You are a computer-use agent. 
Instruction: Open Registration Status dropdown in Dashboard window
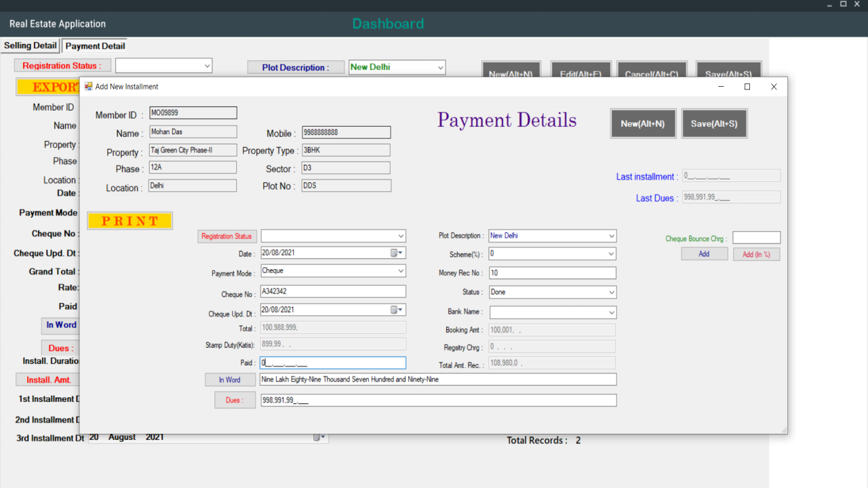[207, 66]
